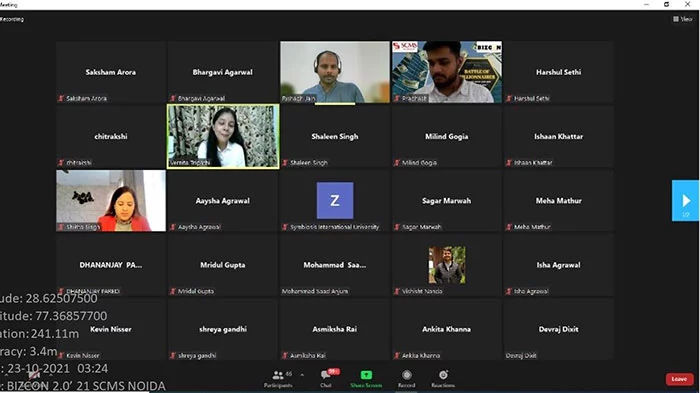Select Rishabh Jain's video tile with headphones
The width and height of the screenshot is (700, 393).
click(335, 72)
